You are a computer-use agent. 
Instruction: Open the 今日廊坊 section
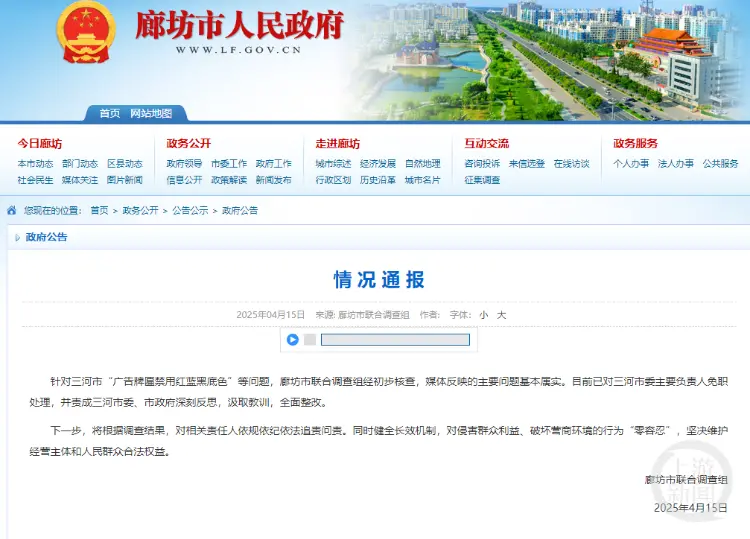click(39, 144)
